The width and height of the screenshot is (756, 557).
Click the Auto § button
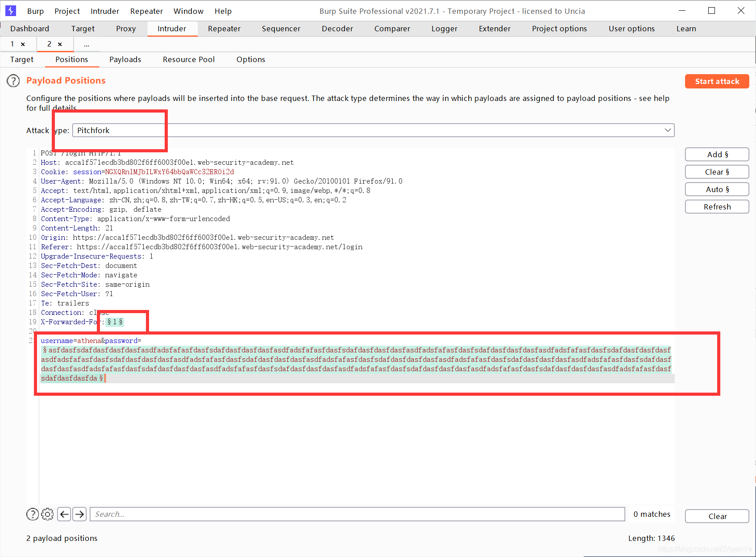[717, 189]
